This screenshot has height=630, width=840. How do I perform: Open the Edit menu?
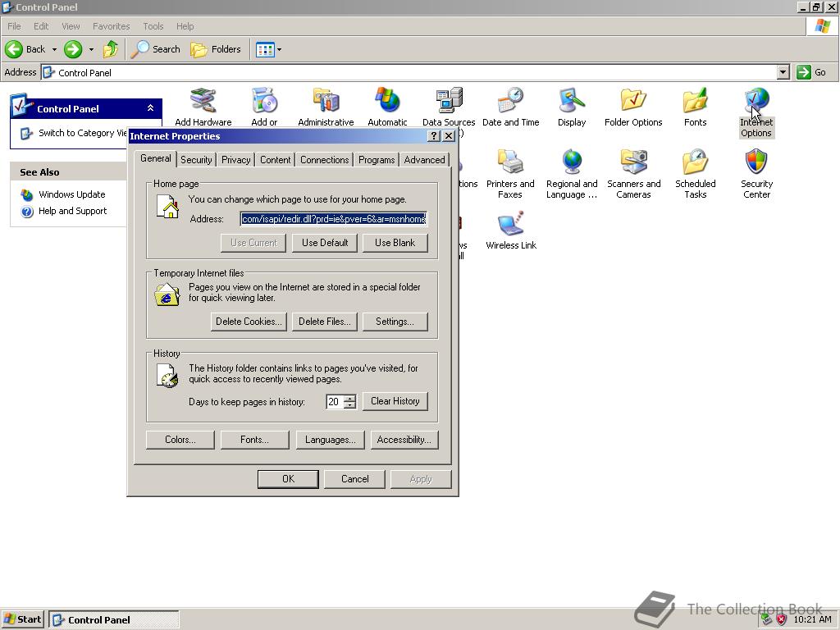pyautogui.click(x=41, y=26)
